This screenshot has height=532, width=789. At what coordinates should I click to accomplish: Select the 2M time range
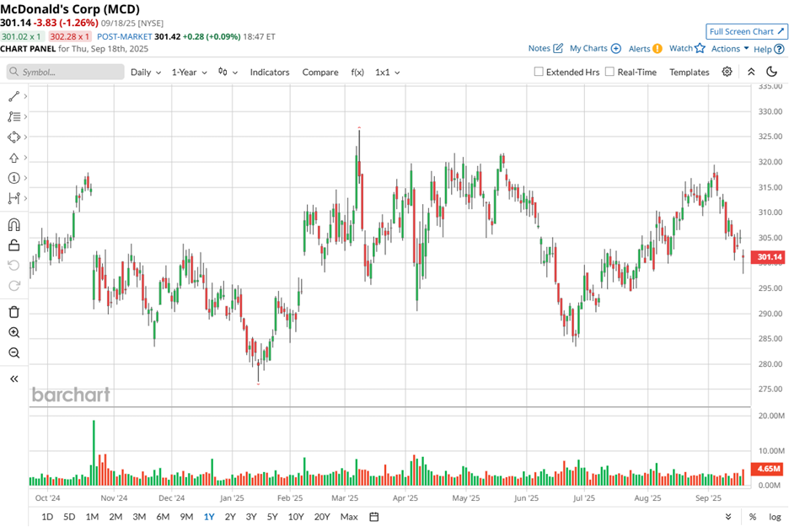point(115,517)
